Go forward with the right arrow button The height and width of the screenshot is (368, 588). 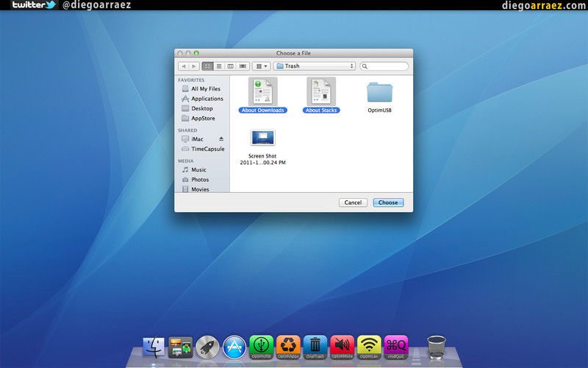194,66
